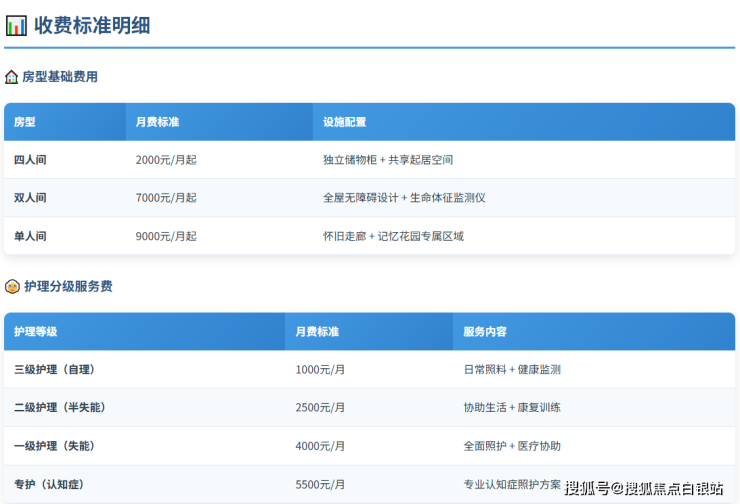Select the 房型 column header
This screenshot has height=504, width=740.
click(x=25, y=122)
